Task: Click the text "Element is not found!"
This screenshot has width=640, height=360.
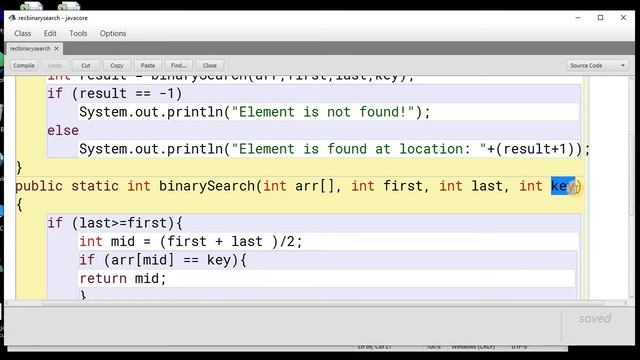Action: click(x=323, y=112)
